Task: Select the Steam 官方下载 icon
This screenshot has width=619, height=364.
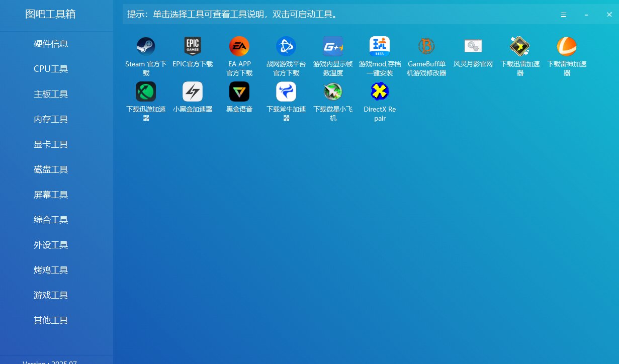Action: click(x=146, y=46)
